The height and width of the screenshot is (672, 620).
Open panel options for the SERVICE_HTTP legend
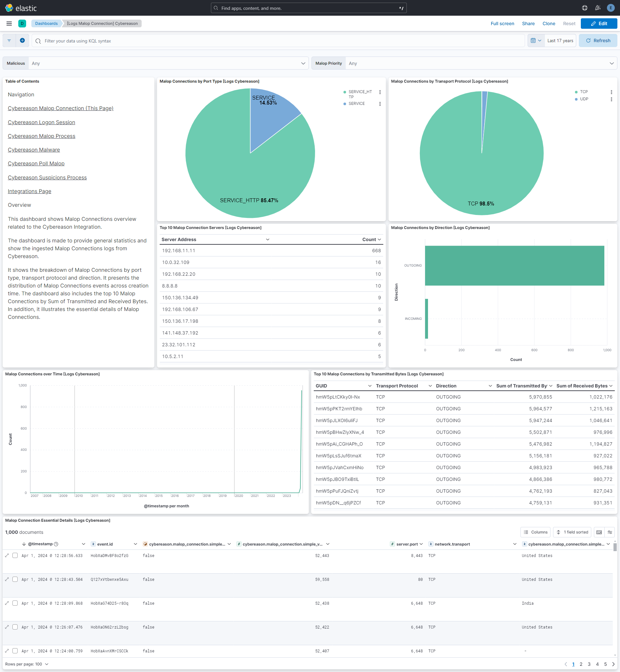380,92
